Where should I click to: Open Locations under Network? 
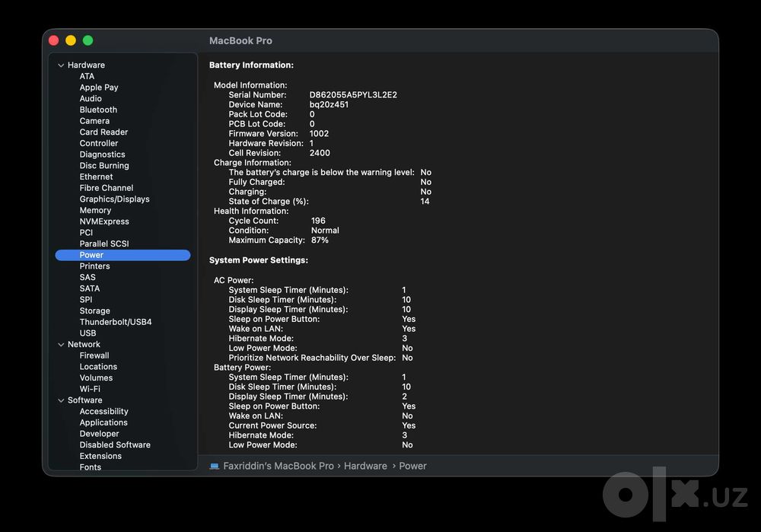pyautogui.click(x=98, y=367)
